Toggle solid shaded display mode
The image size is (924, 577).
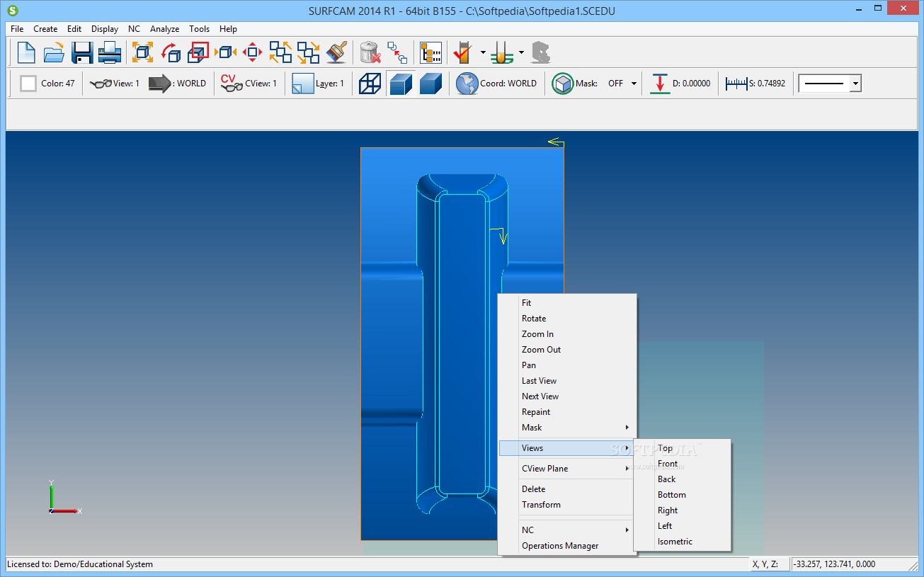[430, 84]
